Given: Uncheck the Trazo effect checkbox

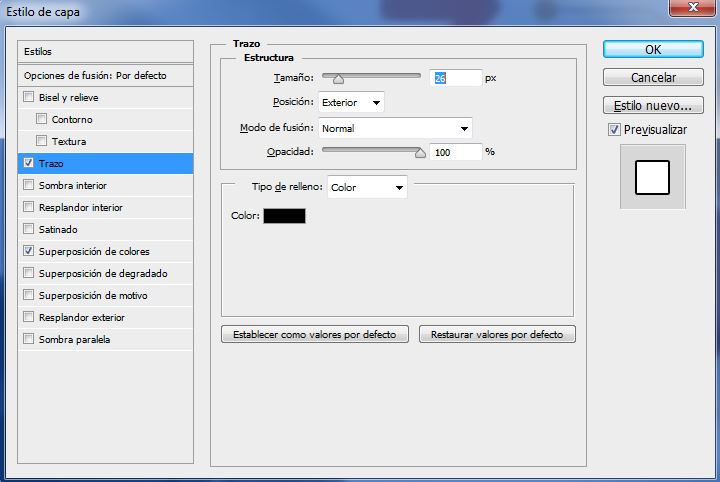Looking at the screenshot, I should click(x=28, y=163).
